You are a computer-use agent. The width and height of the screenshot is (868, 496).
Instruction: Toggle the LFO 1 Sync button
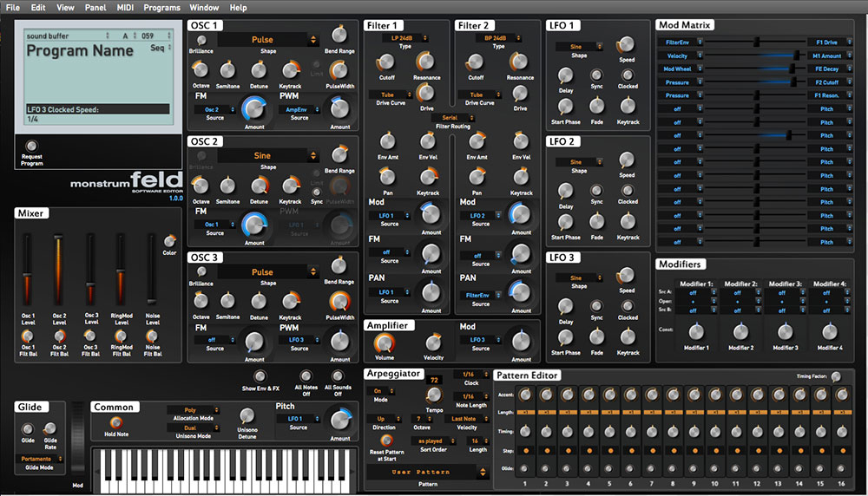[x=597, y=75]
